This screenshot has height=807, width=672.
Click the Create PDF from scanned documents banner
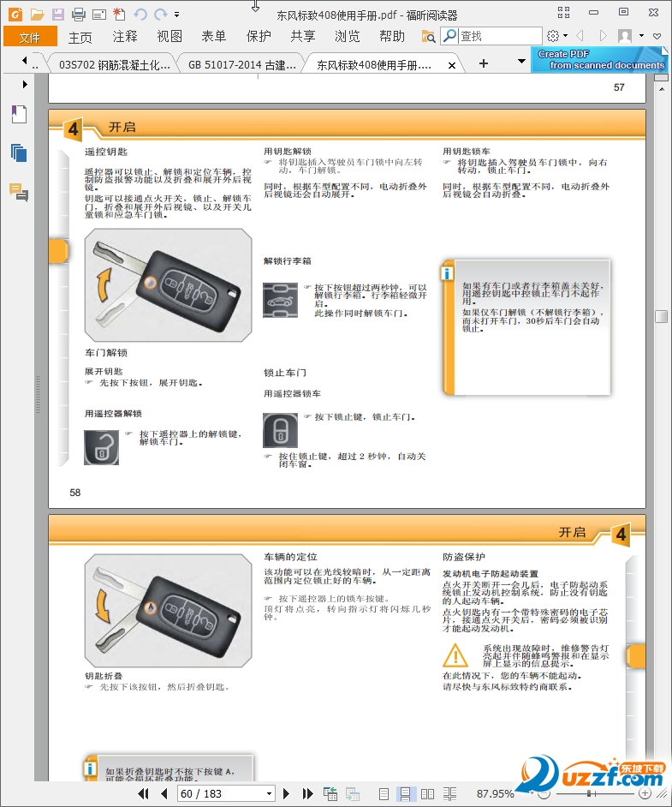tap(599, 60)
